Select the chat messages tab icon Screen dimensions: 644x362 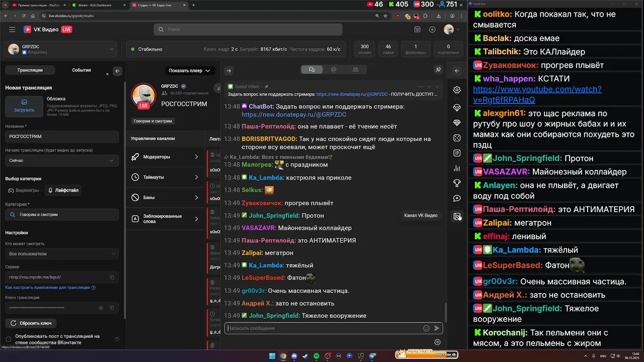point(311,70)
